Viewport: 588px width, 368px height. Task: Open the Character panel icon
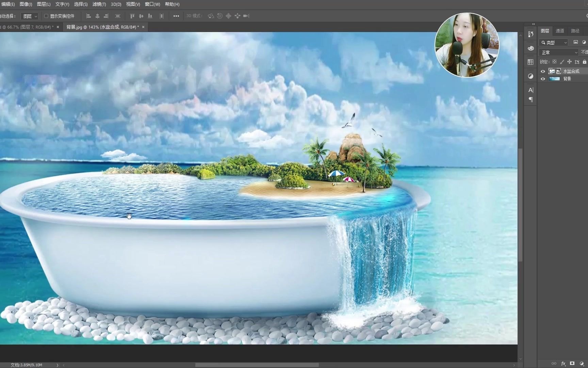[x=530, y=90]
